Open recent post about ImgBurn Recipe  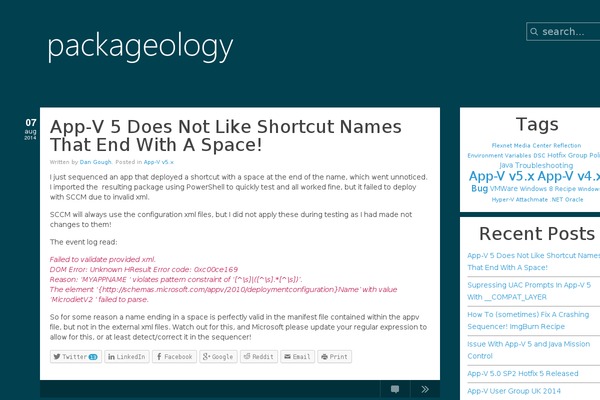tap(528, 320)
